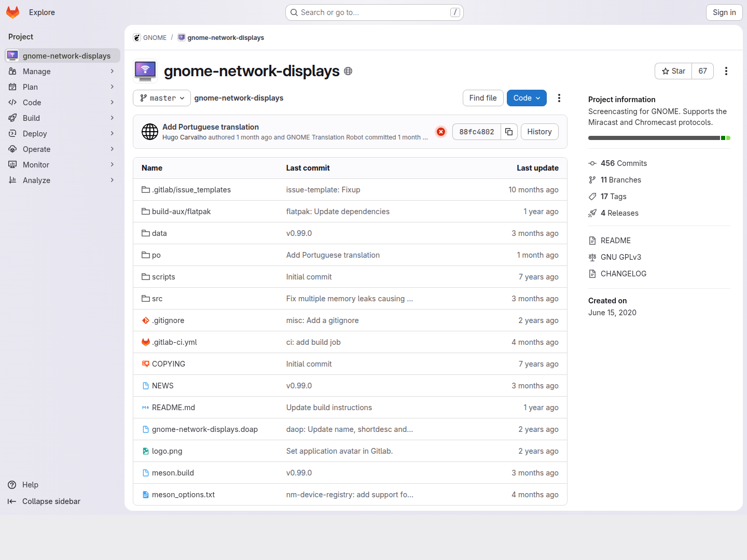Click the logo.png image file icon

coord(146,451)
